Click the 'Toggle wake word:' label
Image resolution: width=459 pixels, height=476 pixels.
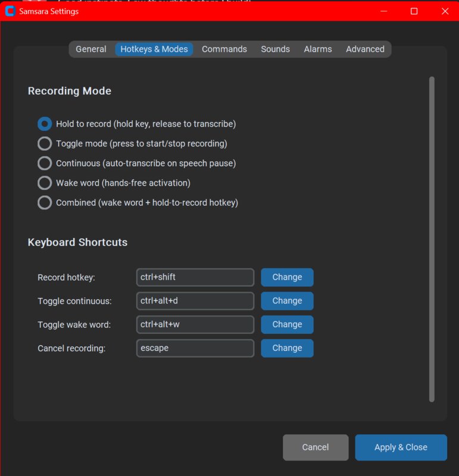(x=74, y=325)
